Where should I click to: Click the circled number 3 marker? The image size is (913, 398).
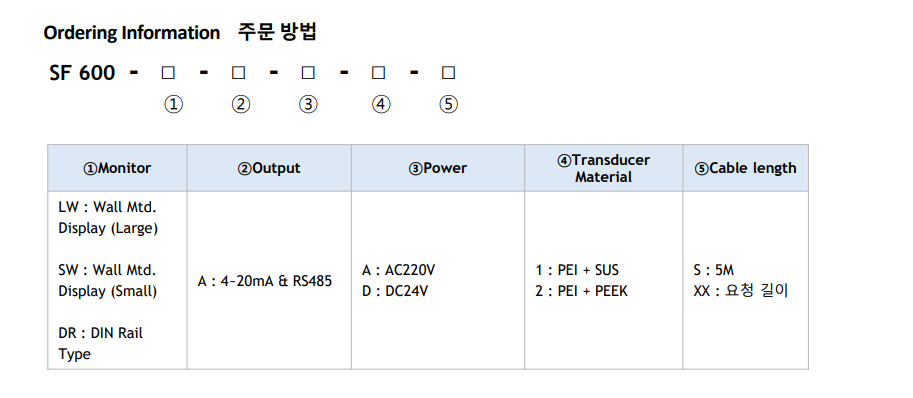[x=308, y=105]
